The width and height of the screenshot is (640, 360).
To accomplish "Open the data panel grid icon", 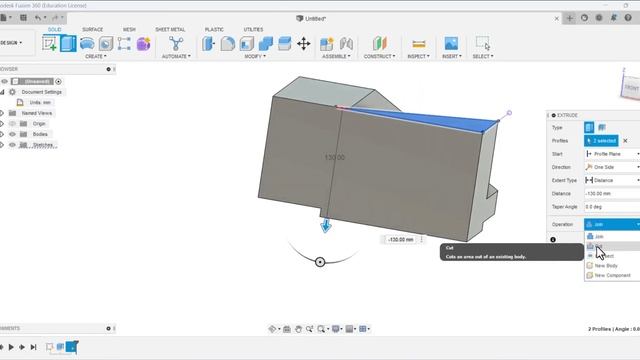I will point(23,18).
